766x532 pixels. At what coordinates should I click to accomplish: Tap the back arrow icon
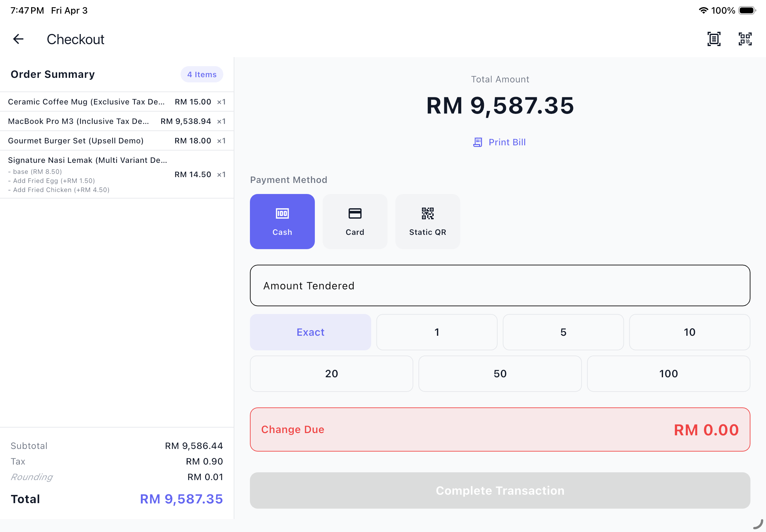(19, 39)
